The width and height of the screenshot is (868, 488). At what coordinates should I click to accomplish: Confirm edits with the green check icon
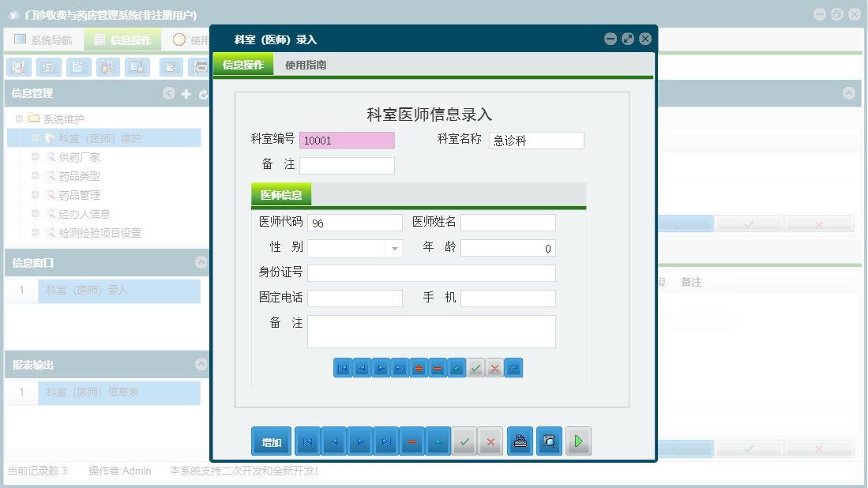(475, 367)
